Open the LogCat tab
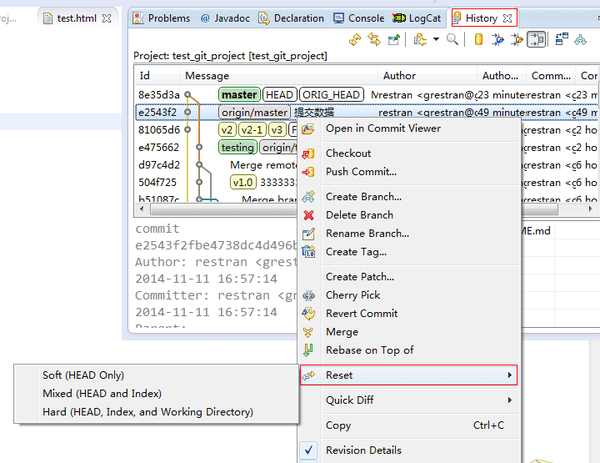The width and height of the screenshot is (600, 463). 417,18
